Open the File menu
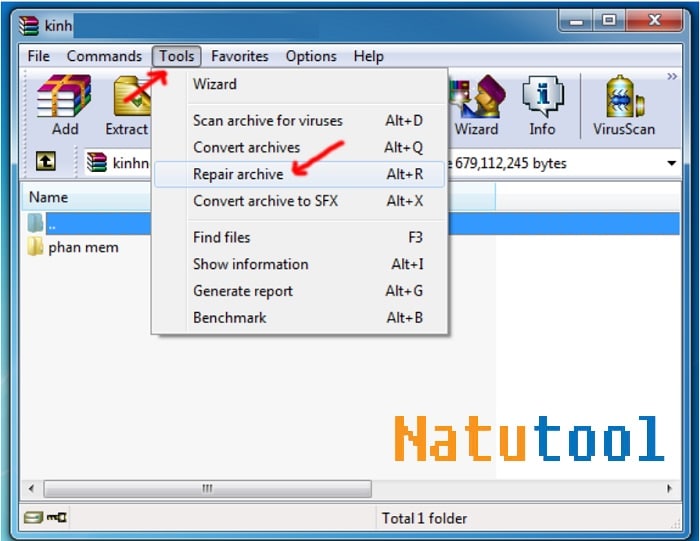Viewport: 700px width, 541px height. click(38, 56)
